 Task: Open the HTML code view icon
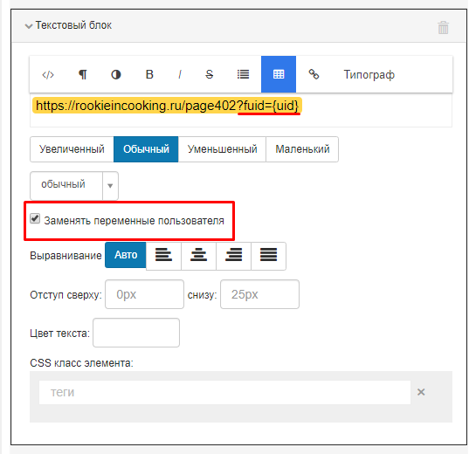48,74
